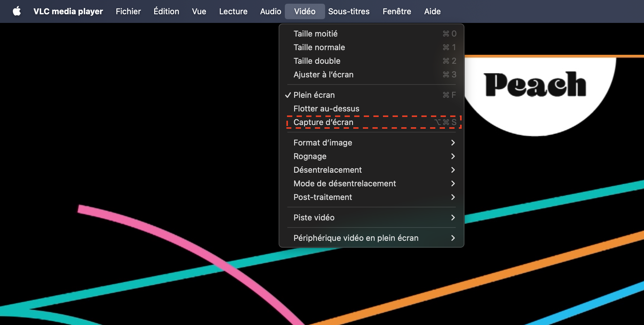The width and height of the screenshot is (644, 325).
Task: Choose Taille moitié video size
Action: 315,34
